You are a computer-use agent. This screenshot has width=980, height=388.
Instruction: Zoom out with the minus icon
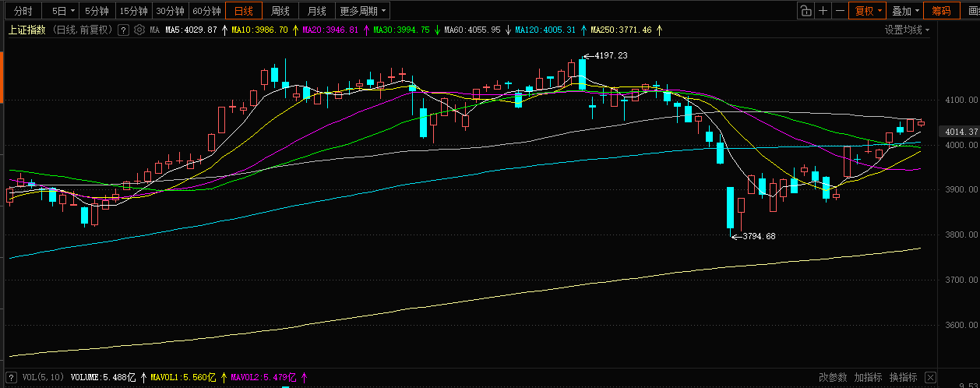[x=840, y=11]
